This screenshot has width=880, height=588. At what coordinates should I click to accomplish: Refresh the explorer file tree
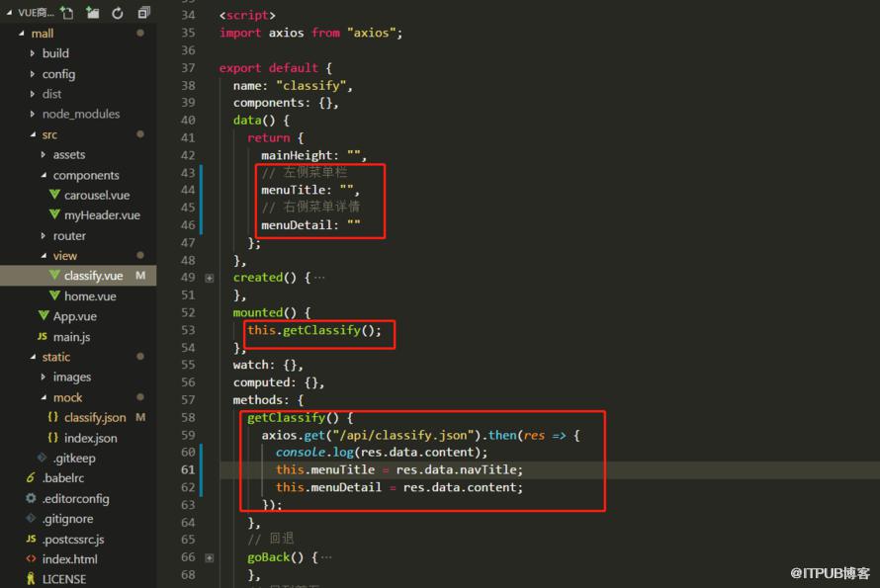coord(118,12)
